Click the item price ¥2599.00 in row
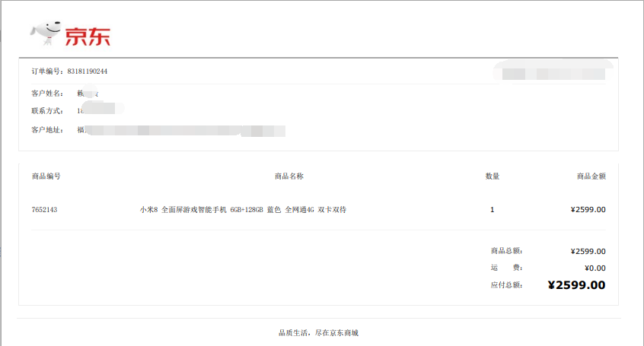The image size is (644, 346). pos(588,210)
